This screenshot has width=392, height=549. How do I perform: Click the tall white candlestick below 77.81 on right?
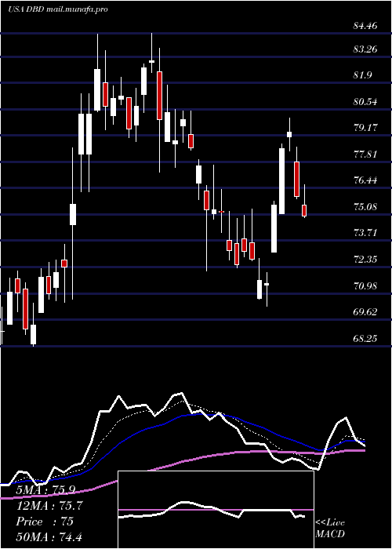tap(281, 181)
